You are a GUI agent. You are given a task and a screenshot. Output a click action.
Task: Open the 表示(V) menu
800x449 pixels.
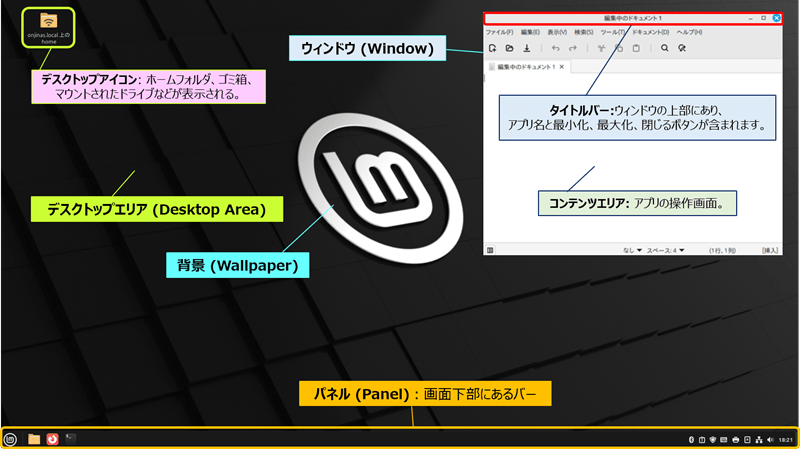tap(557, 32)
